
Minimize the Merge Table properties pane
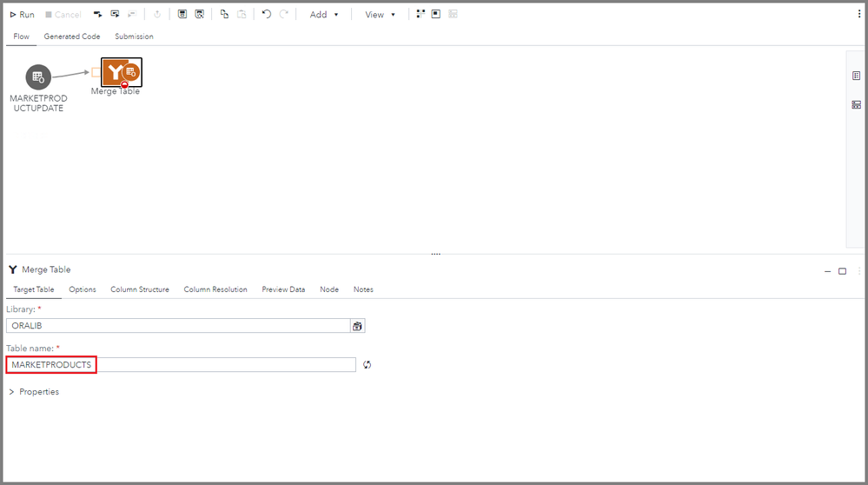pyautogui.click(x=827, y=271)
